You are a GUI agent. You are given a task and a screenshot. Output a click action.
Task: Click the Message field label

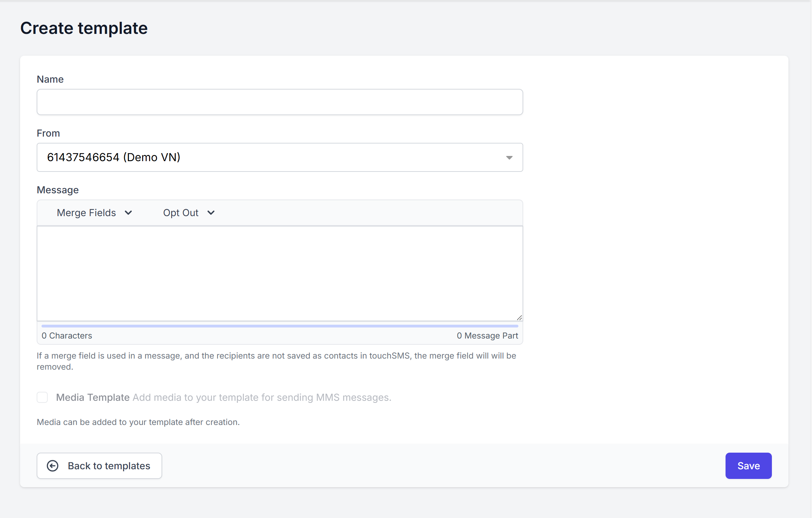(x=58, y=190)
